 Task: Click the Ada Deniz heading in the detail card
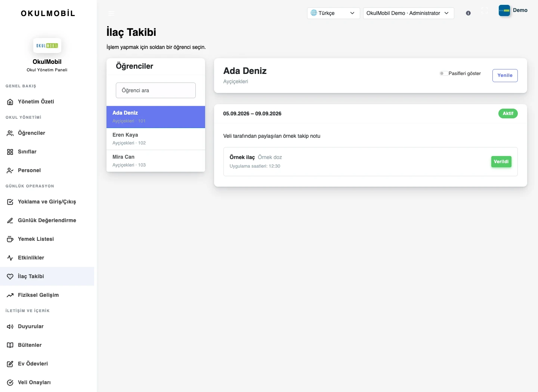(x=245, y=71)
